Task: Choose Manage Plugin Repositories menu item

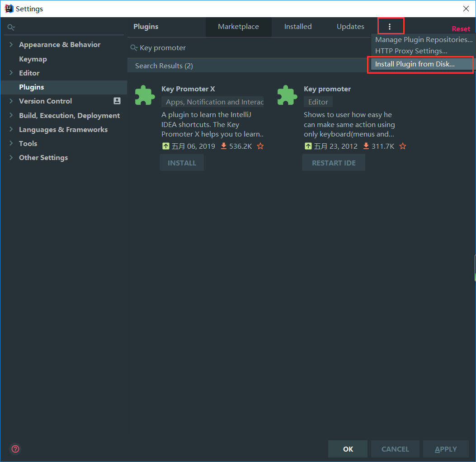Action: click(x=424, y=40)
